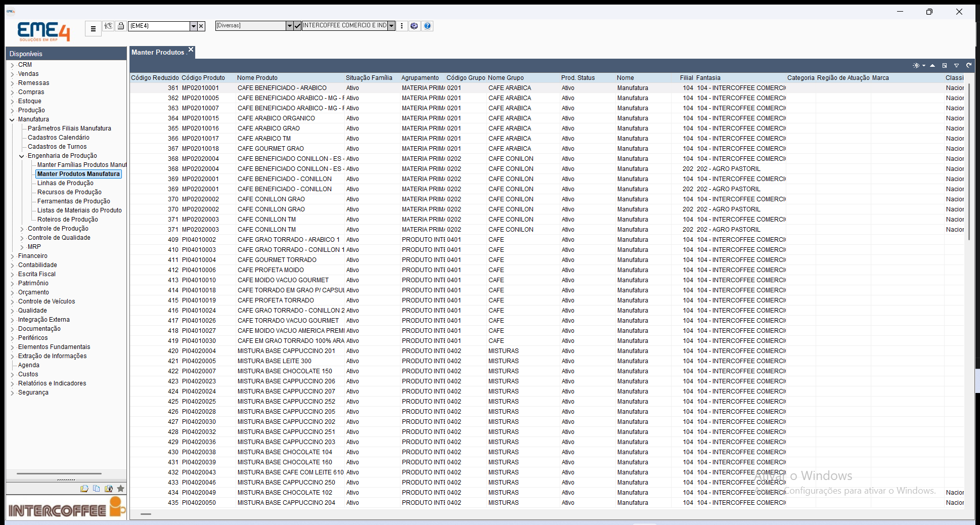
Task: Click the vertical scrollbar of the products grid
Action: [x=969, y=162]
